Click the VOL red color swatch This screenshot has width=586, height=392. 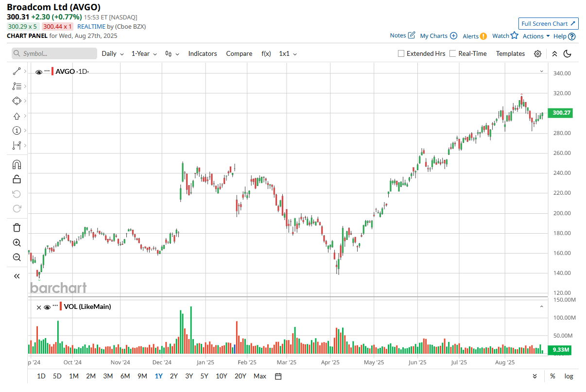point(61,307)
